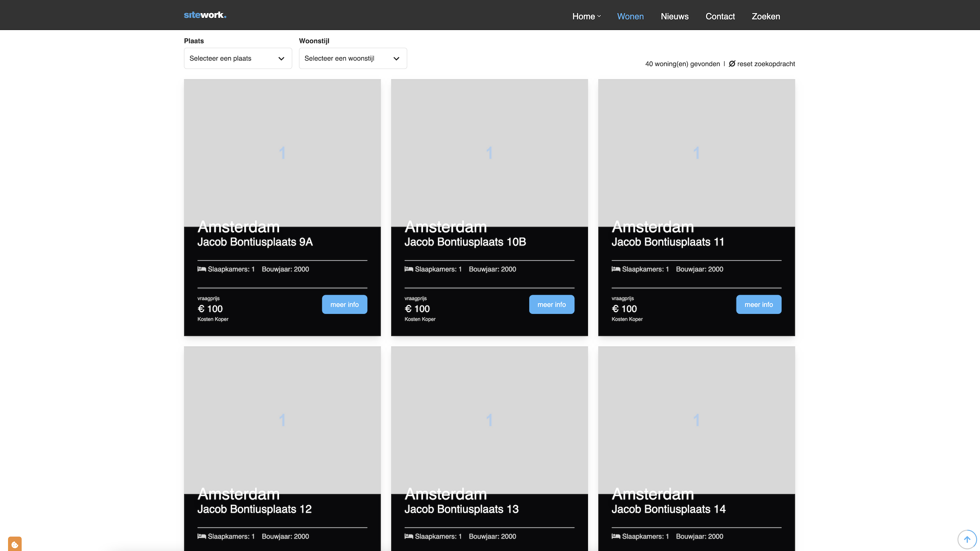Open the Nieuws menu item

[674, 16]
